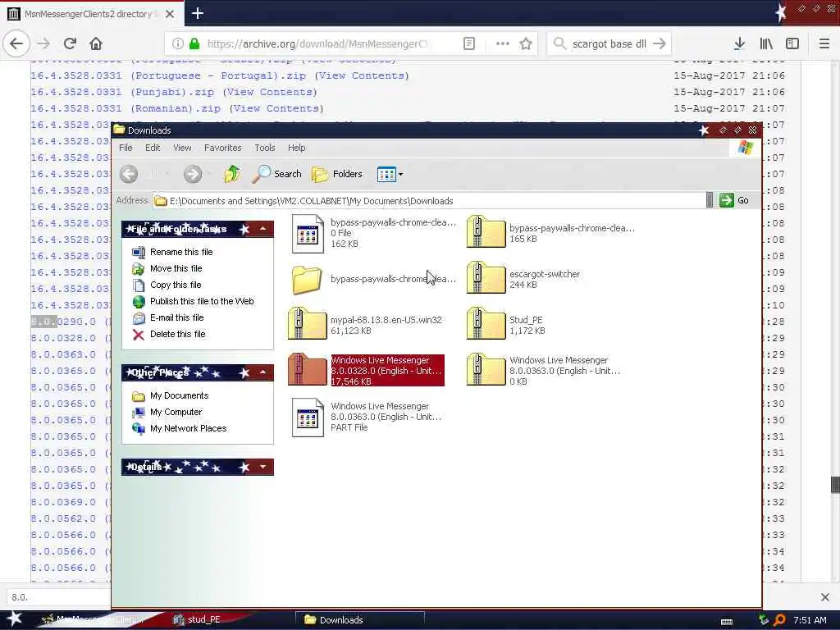Expand the Details panel
The width and height of the screenshot is (840, 630).
[262, 467]
